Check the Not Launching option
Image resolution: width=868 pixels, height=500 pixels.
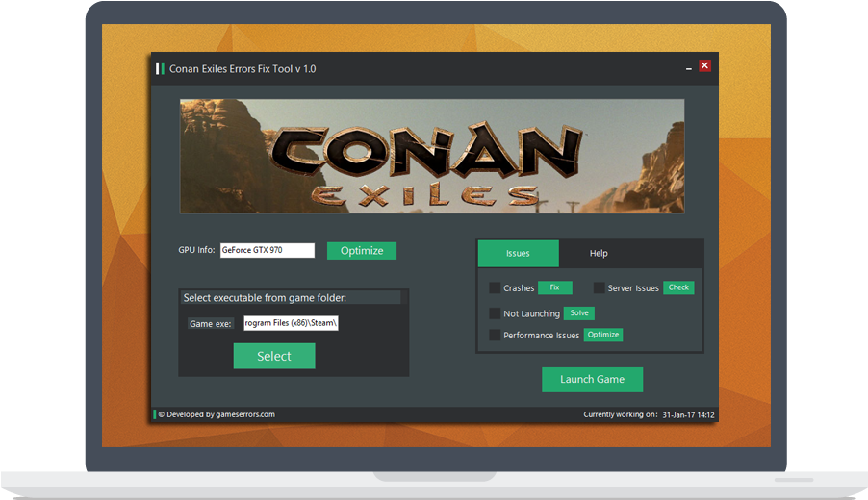click(x=495, y=313)
